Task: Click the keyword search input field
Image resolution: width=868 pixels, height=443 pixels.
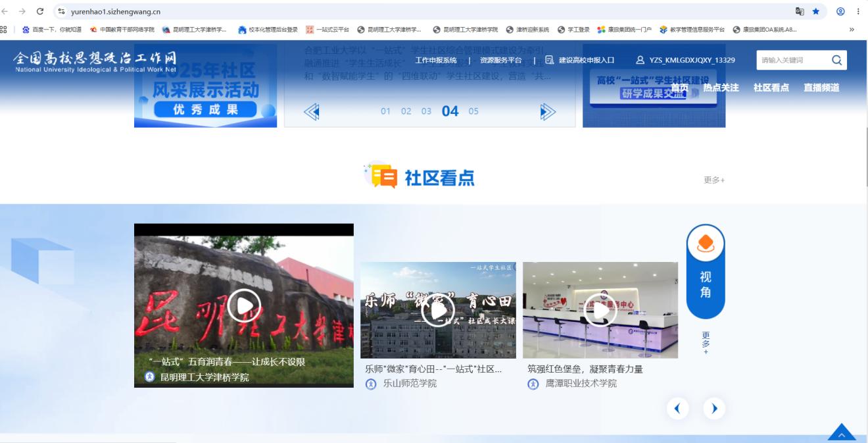Action: pyautogui.click(x=792, y=60)
